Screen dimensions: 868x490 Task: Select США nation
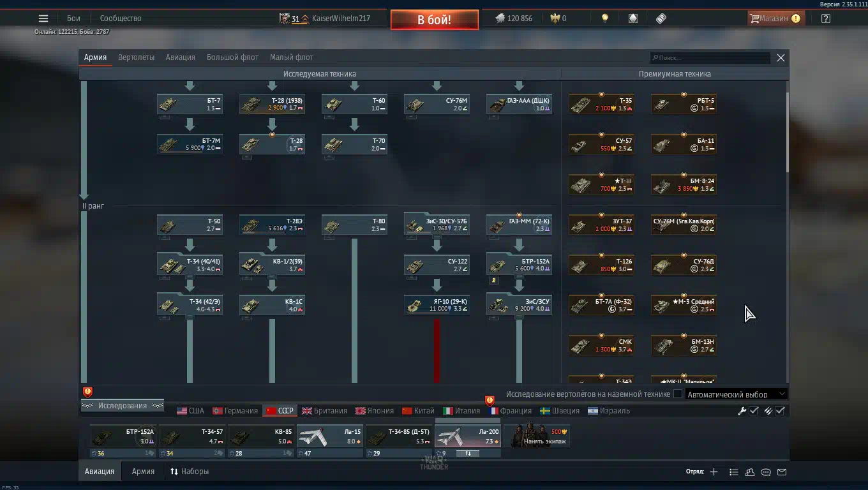coord(190,411)
